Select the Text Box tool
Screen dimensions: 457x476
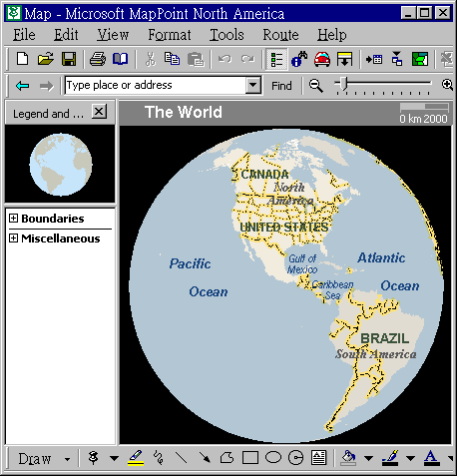click(x=318, y=458)
